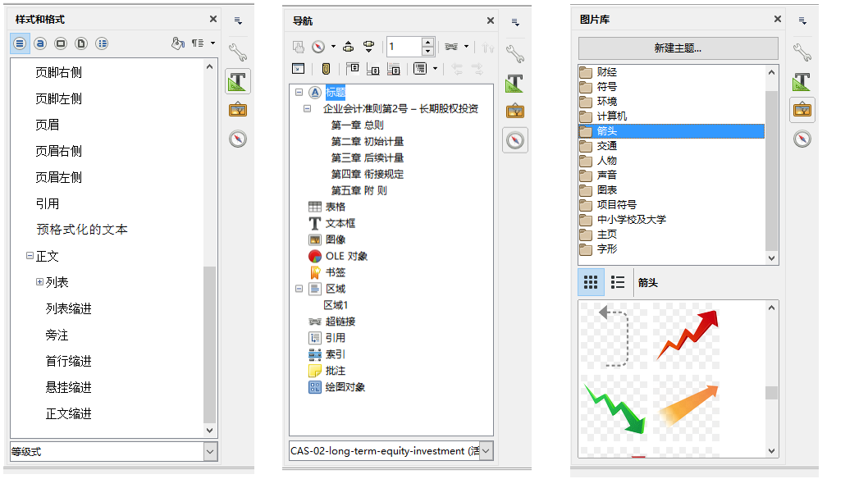Toggle icon view in Gallery

click(x=591, y=282)
